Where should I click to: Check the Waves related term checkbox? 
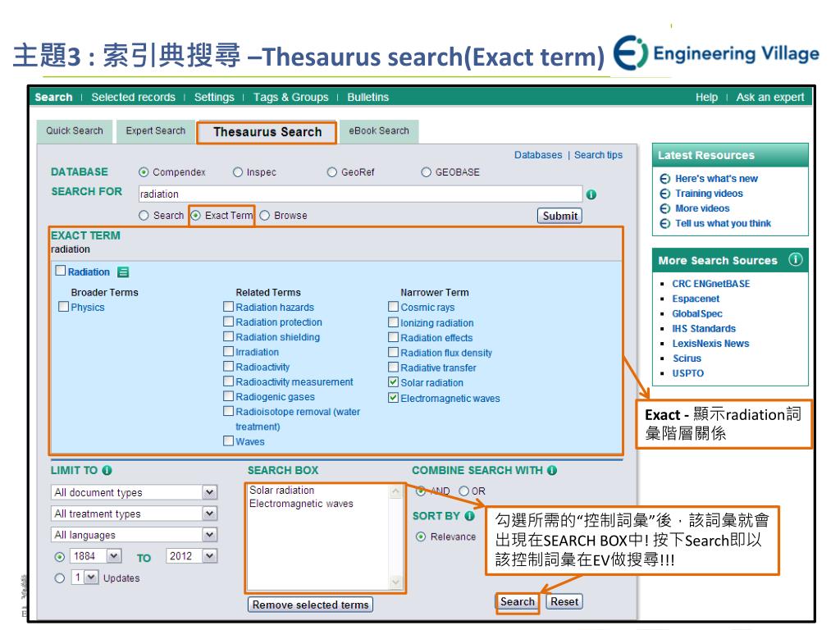[x=229, y=441]
